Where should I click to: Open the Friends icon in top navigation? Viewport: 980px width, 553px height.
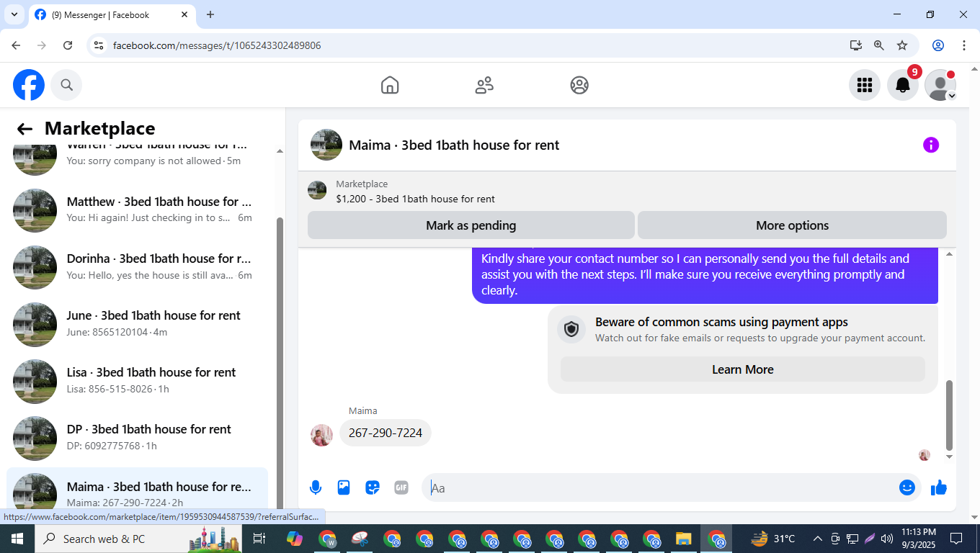point(484,85)
